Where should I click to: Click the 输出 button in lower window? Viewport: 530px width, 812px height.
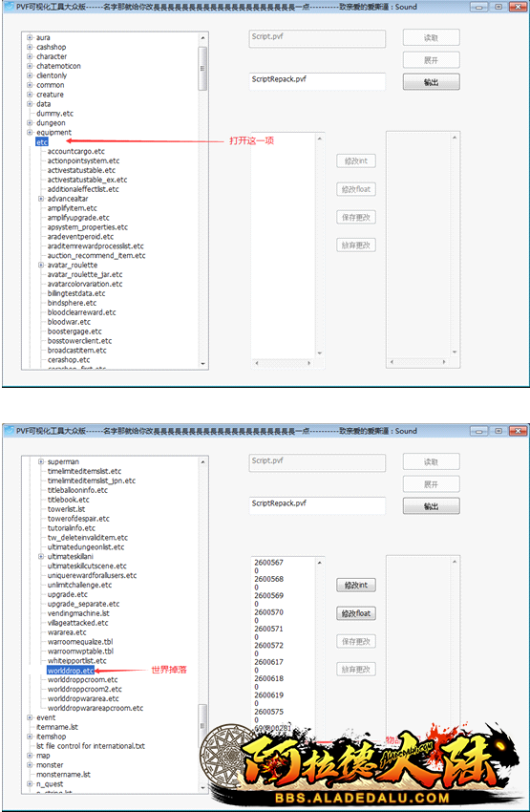pos(431,506)
